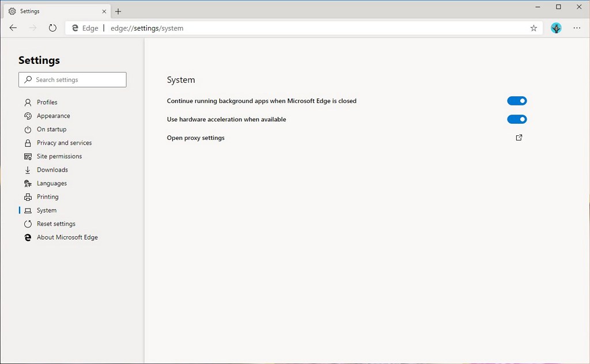Minimize the Edge window
Viewport: 590px width, 364px height.
tap(538, 7)
